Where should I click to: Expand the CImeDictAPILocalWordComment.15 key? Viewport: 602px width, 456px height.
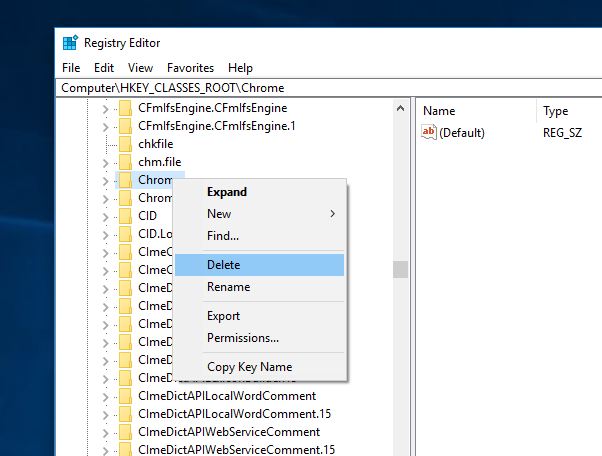[105, 415]
